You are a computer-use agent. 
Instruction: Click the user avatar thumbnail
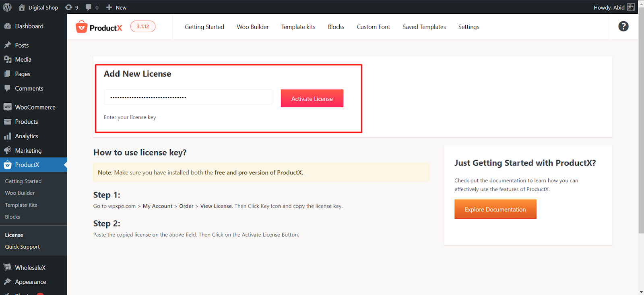(631, 7)
